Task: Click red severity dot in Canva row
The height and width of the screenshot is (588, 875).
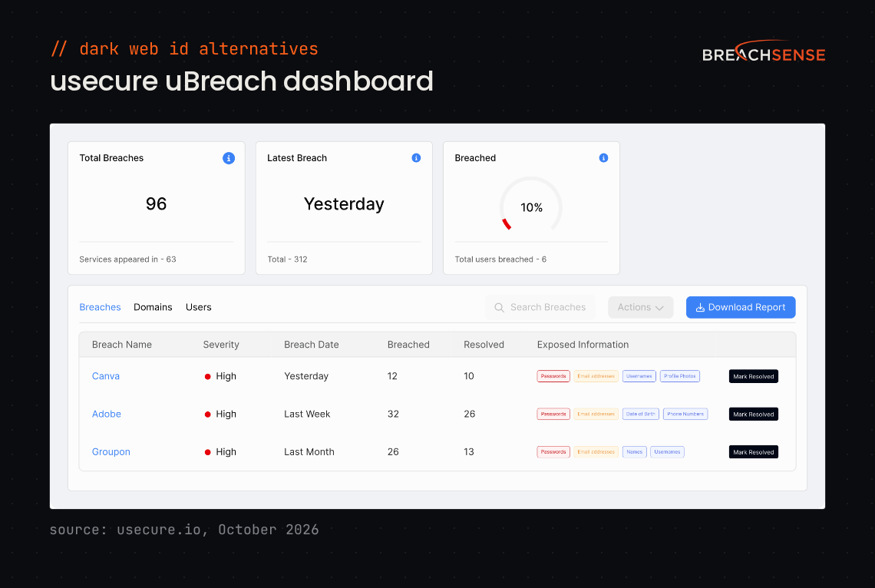Action: click(x=207, y=377)
